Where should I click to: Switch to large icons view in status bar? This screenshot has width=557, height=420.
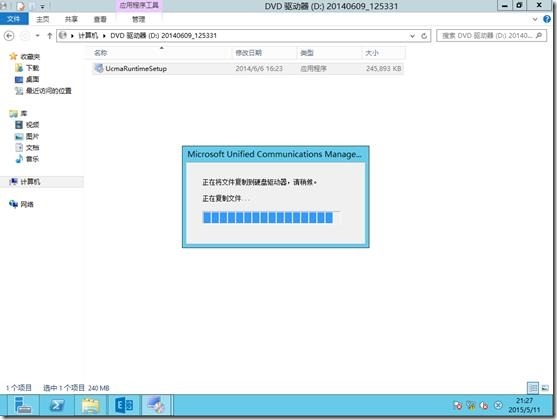[x=545, y=388]
